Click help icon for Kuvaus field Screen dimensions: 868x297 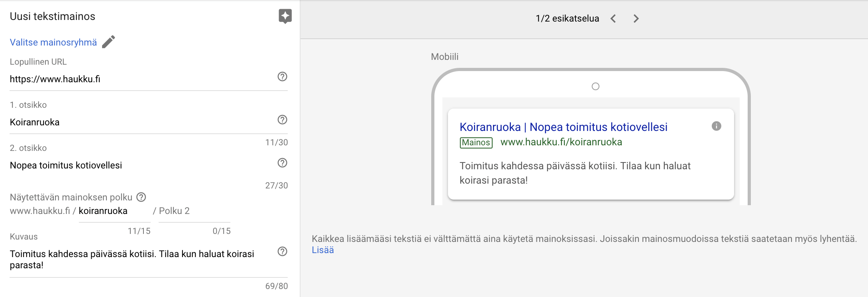(282, 251)
